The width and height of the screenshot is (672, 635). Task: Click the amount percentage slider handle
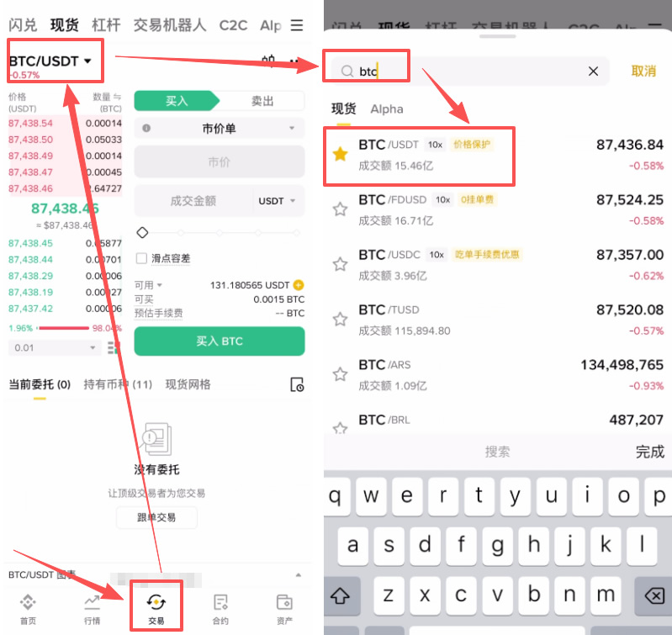(142, 232)
